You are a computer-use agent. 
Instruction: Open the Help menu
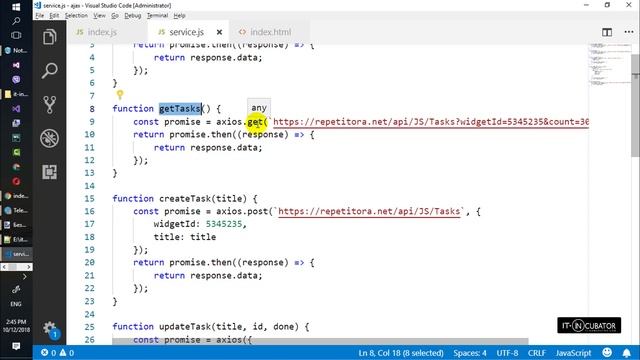point(179,16)
